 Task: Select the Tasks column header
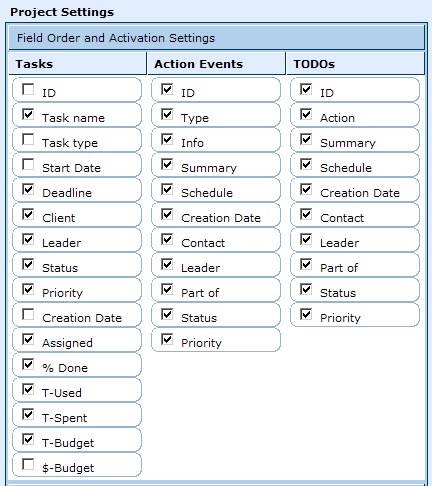click(77, 63)
